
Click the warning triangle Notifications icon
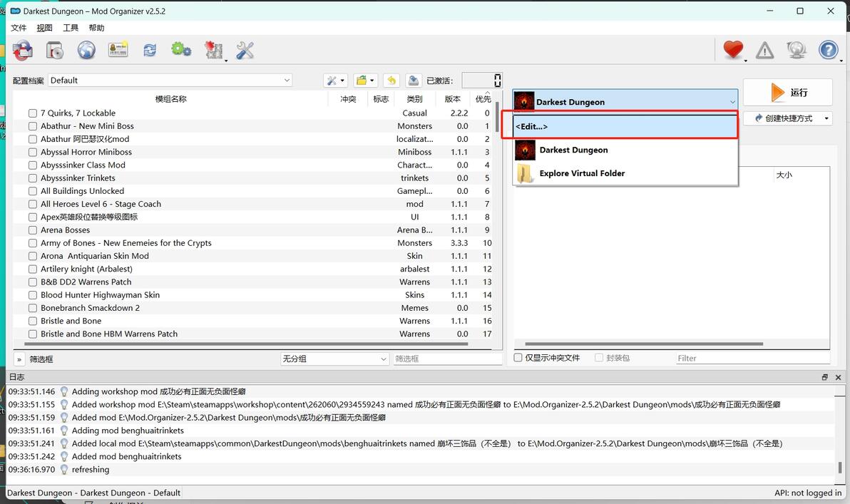point(765,51)
